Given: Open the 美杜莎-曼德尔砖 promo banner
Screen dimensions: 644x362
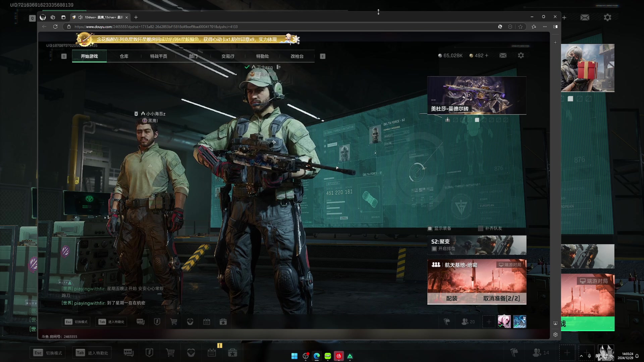Looking at the screenshot, I should point(477,95).
